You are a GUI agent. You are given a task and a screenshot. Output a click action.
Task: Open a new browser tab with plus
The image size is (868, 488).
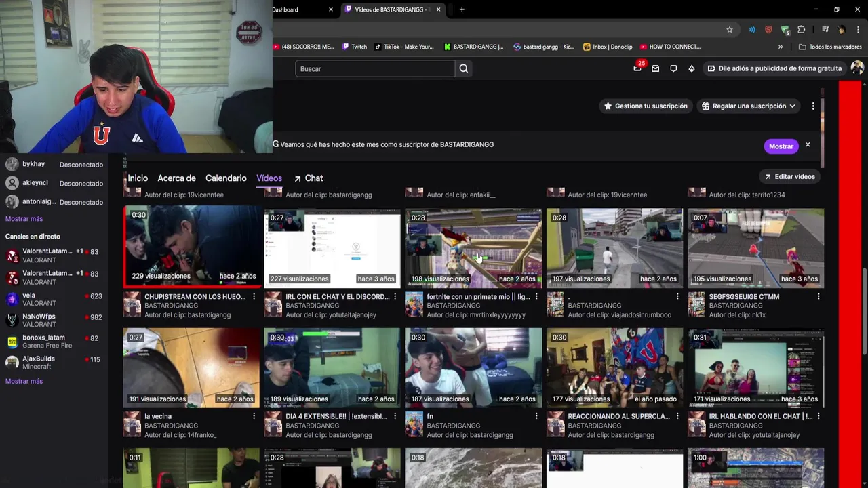click(462, 9)
